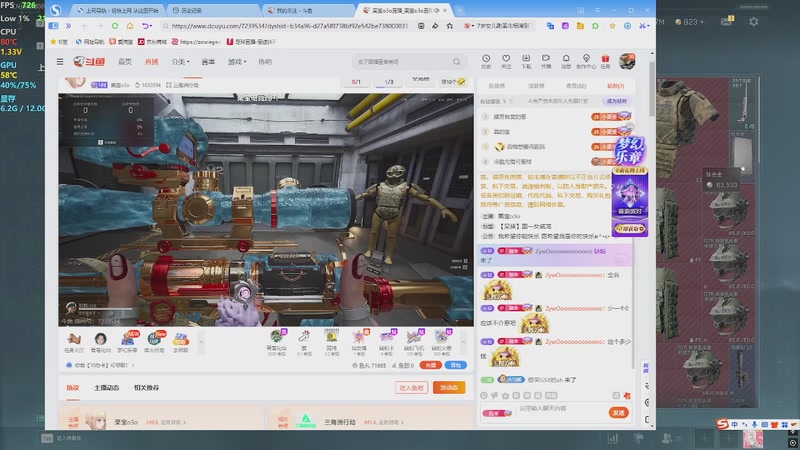Bookmark page with address bar star
This screenshot has height=450, width=800.
click(x=449, y=26)
